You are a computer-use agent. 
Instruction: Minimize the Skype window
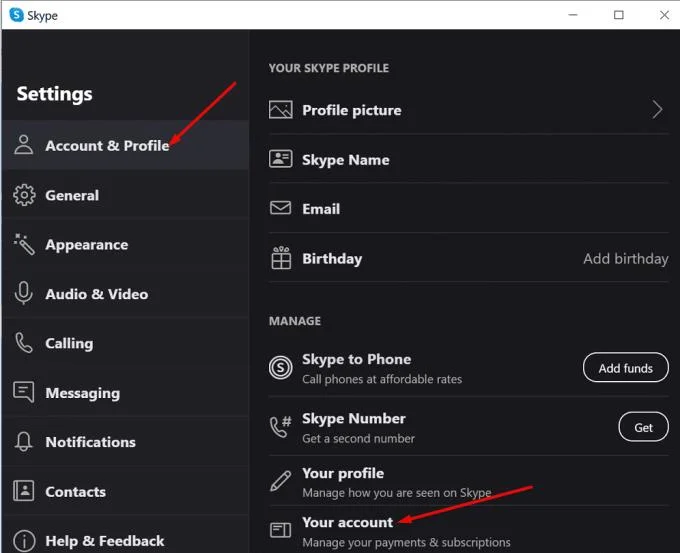(573, 15)
